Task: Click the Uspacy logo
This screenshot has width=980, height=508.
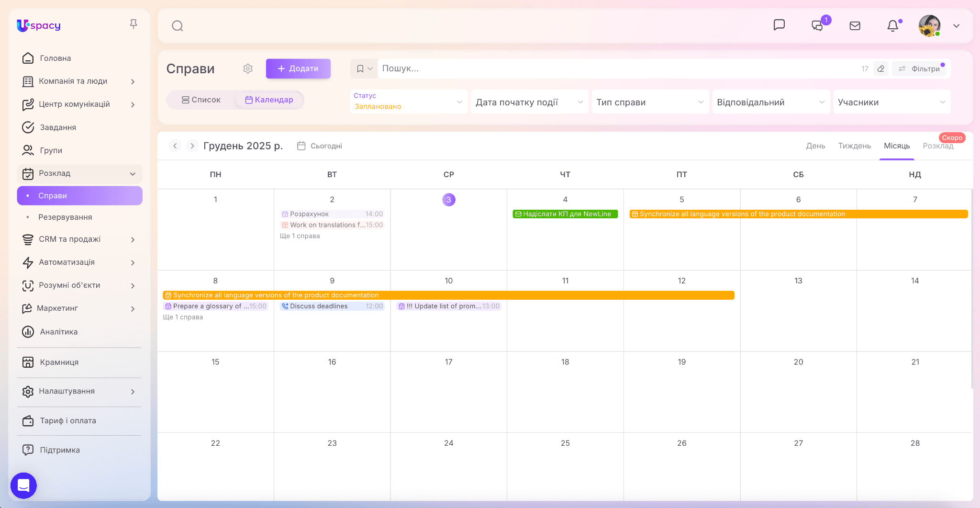Action: [39, 25]
